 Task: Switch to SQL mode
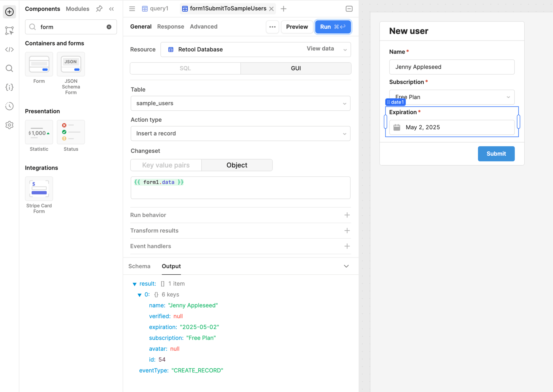click(x=185, y=68)
